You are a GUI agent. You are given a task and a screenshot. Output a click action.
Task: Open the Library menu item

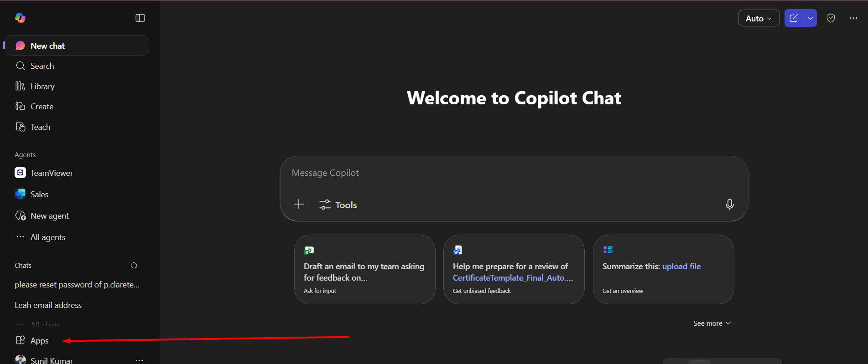[x=42, y=86]
